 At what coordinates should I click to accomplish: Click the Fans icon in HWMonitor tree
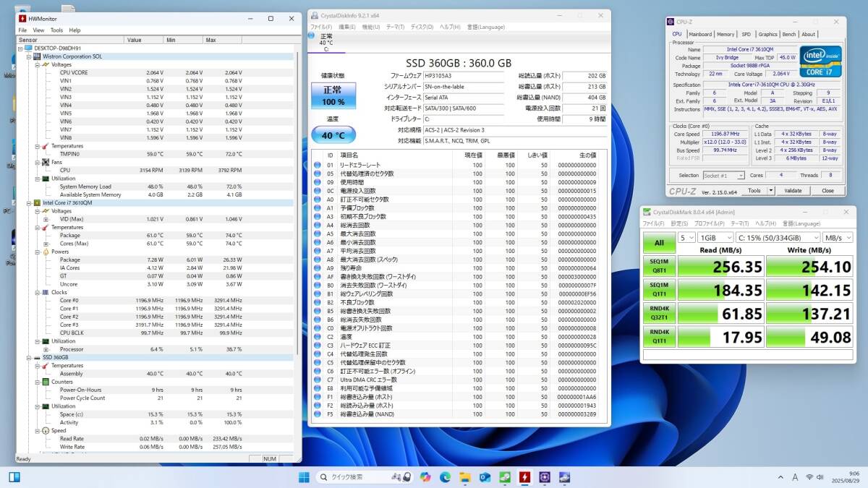click(x=46, y=162)
